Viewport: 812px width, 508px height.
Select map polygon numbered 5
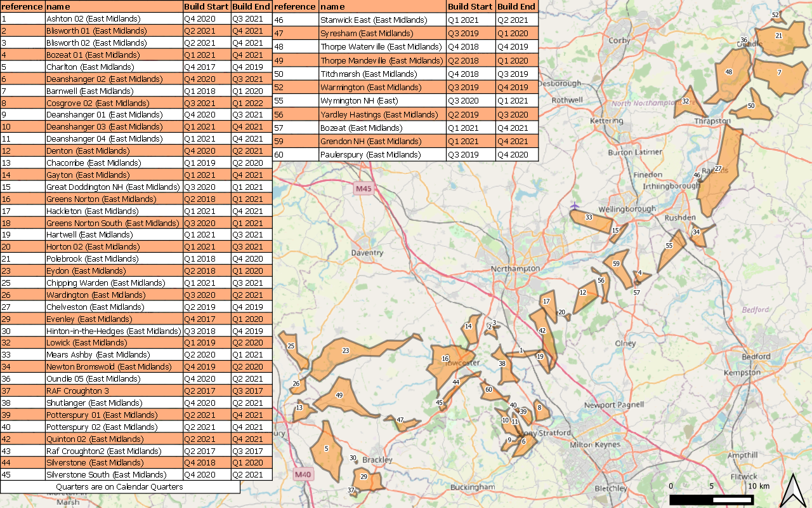(x=326, y=452)
